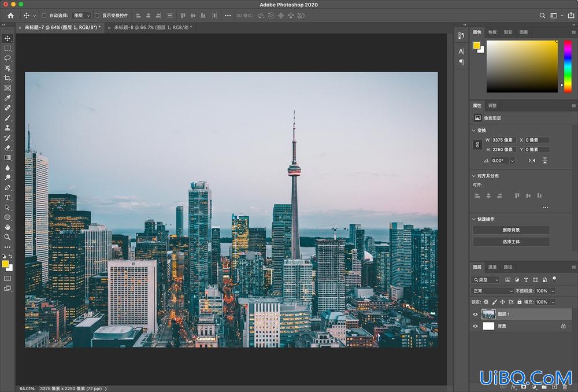Select the Horizontal Type tool
Screen dimensions: 578x392
pyautogui.click(x=8, y=198)
